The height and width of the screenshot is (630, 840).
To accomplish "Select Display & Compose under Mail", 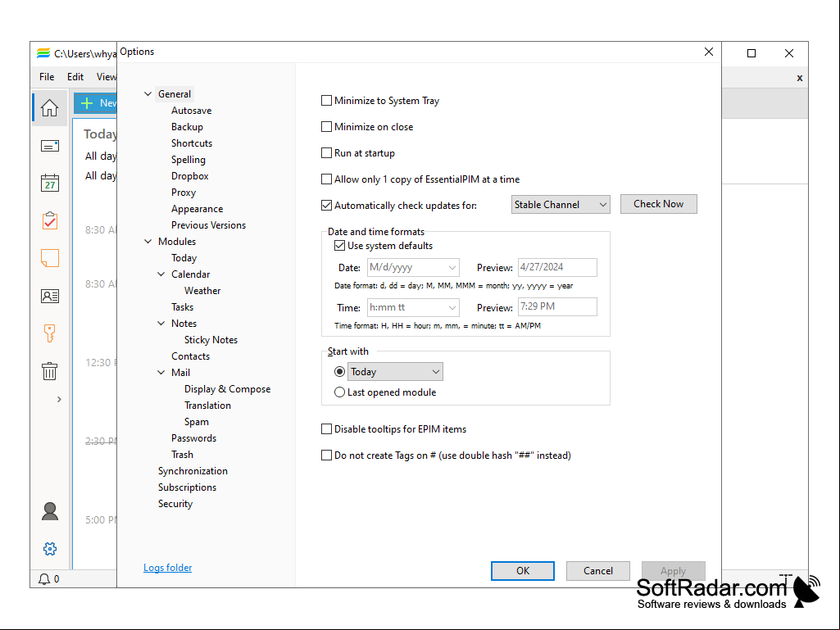I will click(x=227, y=389).
